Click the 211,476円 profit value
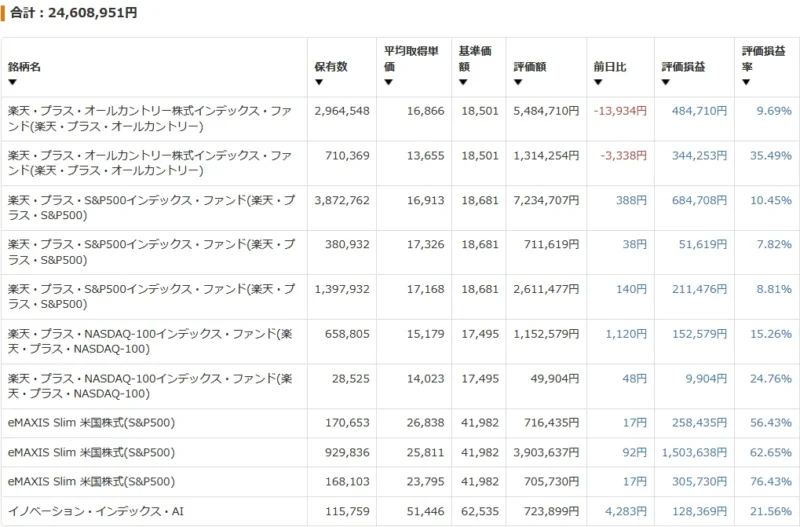800x527 pixels. pos(699,289)
